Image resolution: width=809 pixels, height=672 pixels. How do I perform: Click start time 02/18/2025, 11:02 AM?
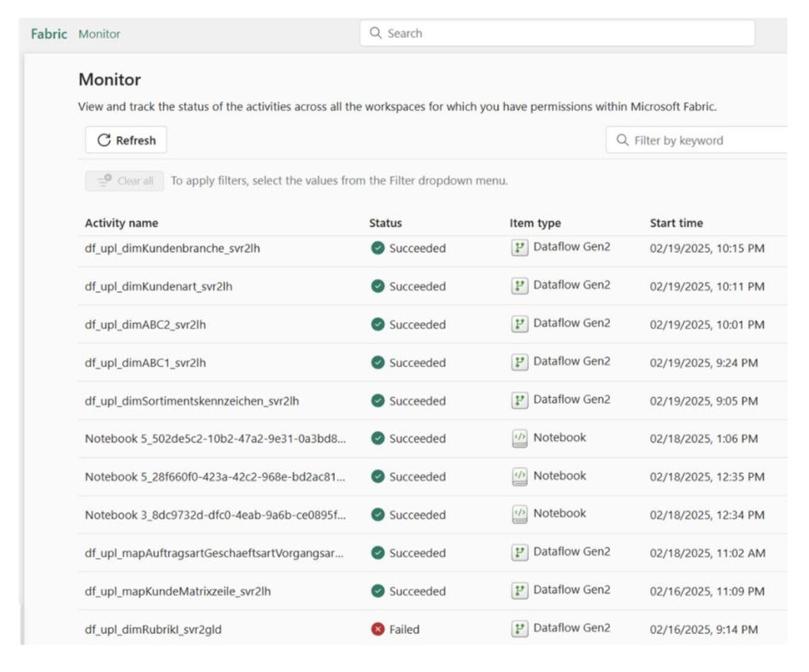[x=708, y=552]
